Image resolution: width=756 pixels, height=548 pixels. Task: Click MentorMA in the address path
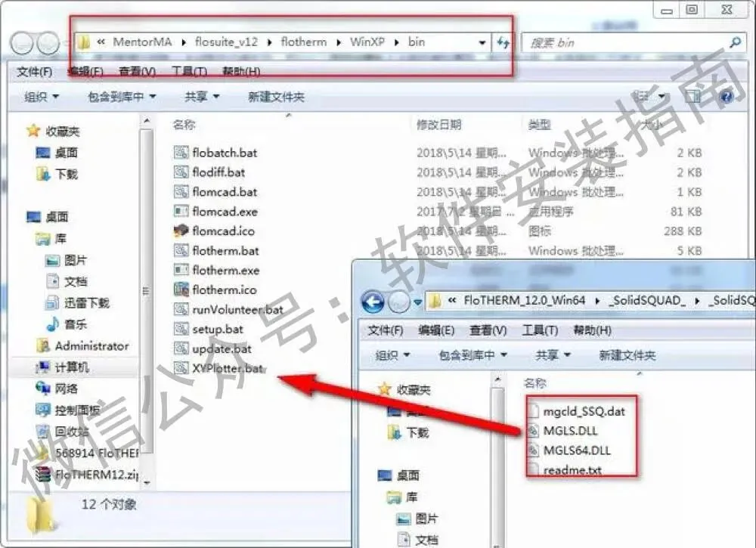(142, 42)
